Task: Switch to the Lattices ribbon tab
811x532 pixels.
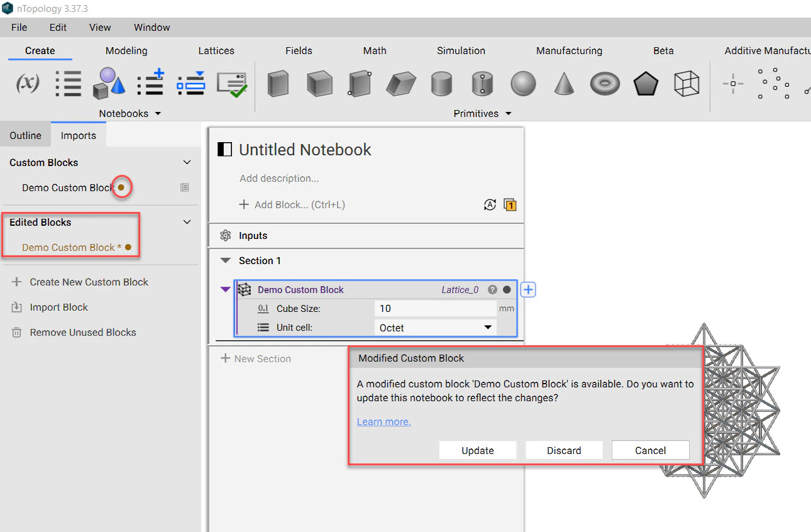Action: click(x=216, y=50)
